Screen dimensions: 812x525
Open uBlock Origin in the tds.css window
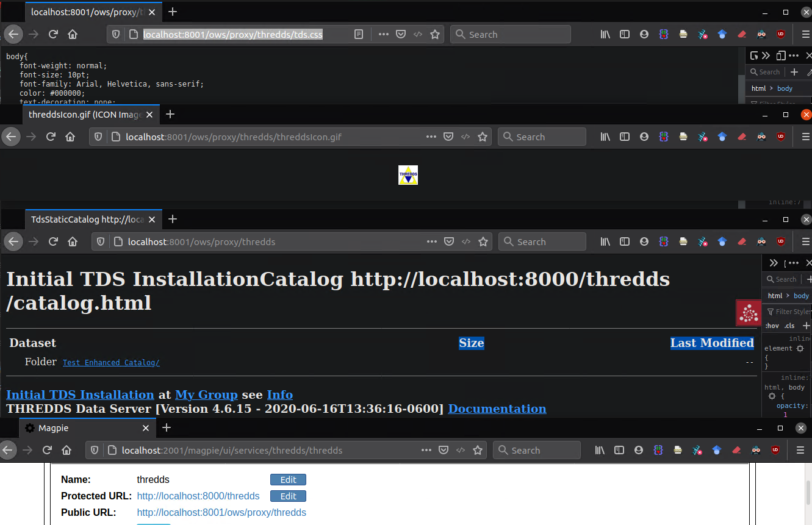781,35
